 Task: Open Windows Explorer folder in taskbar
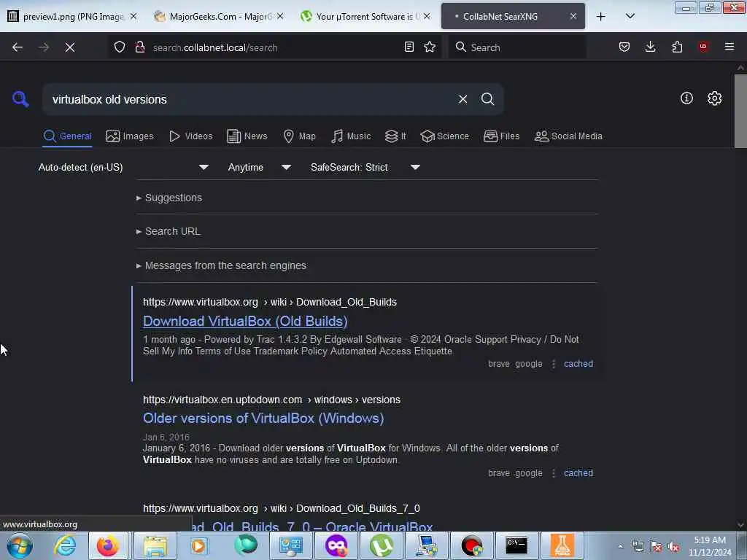tap(155, 545)
